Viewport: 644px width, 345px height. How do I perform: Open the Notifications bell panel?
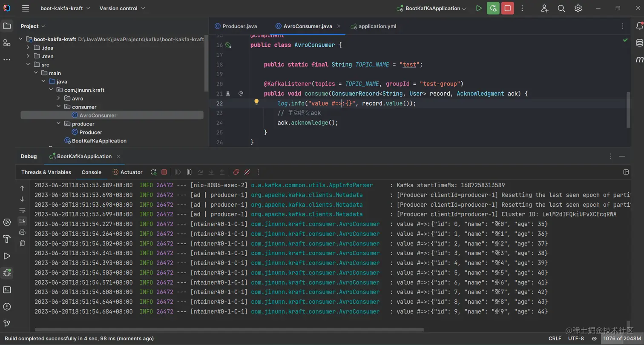[x=639, y=26]
